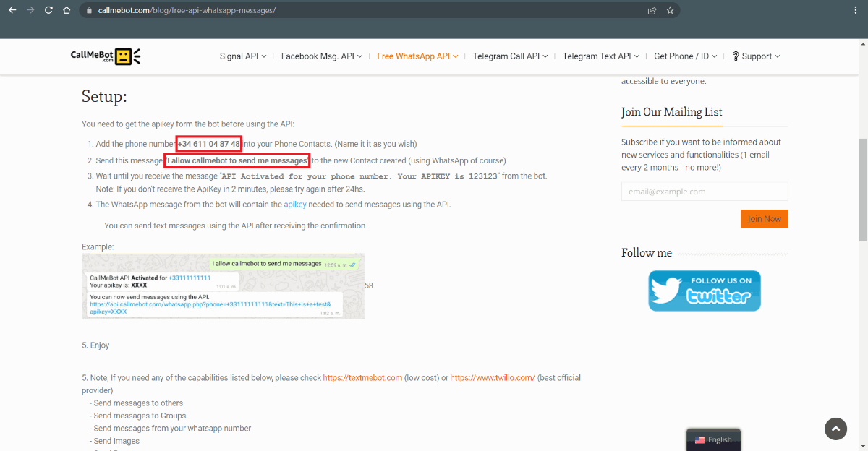The width and height of the screenshot is (868, 451).
Task: Open the Support menu
Action: (x=756, y=56)
